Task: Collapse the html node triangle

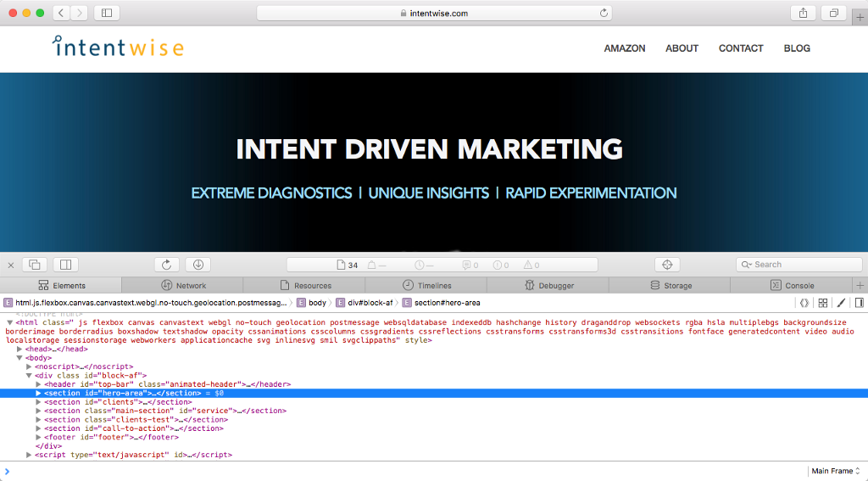Action: coord(9,322)
